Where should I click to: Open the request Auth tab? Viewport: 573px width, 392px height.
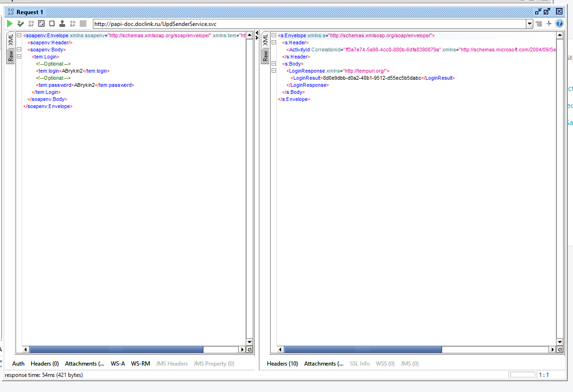pos(18,364)
